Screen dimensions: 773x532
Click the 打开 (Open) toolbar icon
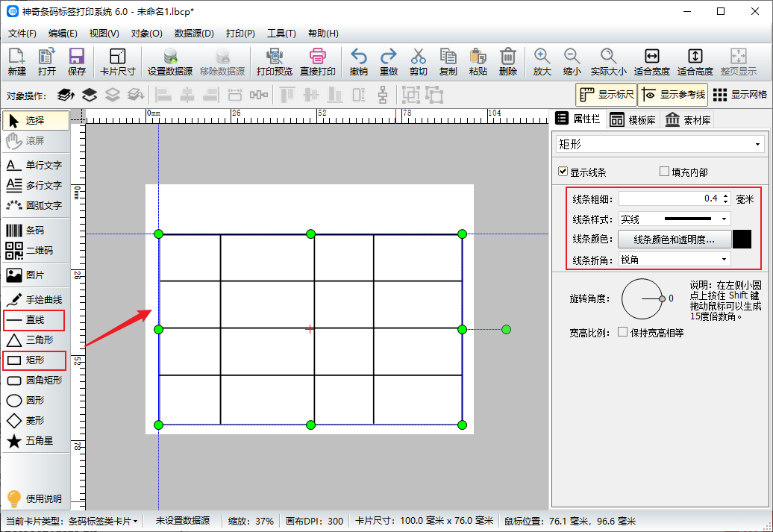pos(47,62)
